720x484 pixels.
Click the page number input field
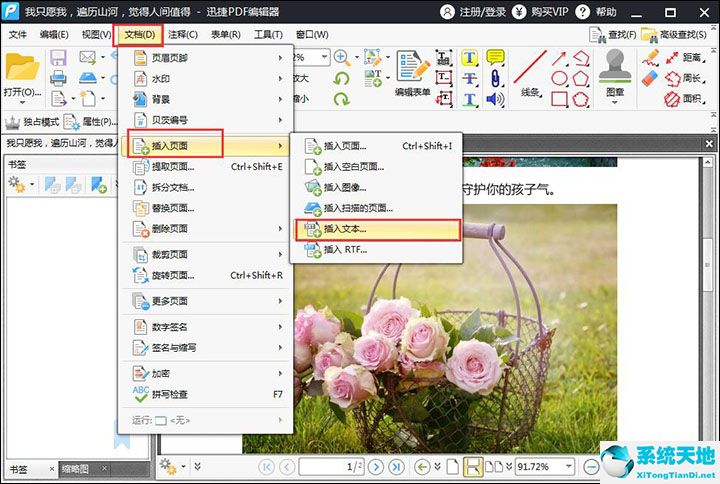tap(332, 467)
